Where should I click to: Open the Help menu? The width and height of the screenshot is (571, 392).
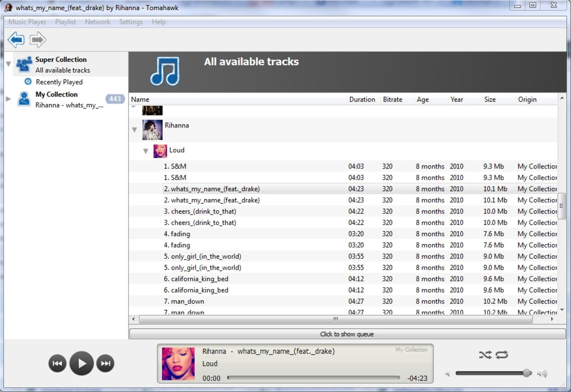click(x=159, y=22)
